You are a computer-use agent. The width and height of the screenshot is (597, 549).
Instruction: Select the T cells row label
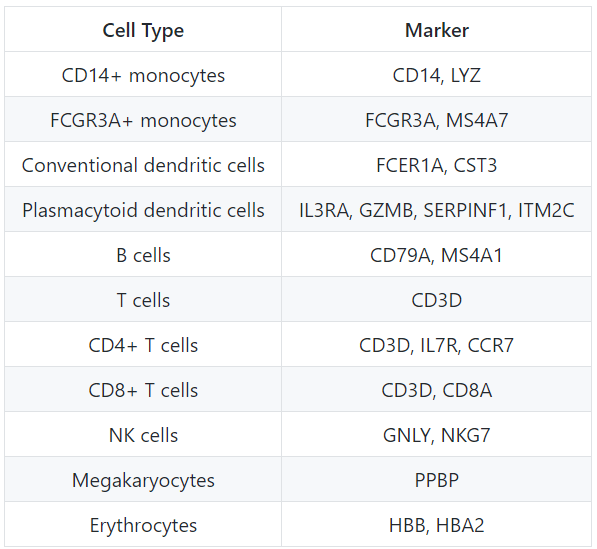pos(143,300)
